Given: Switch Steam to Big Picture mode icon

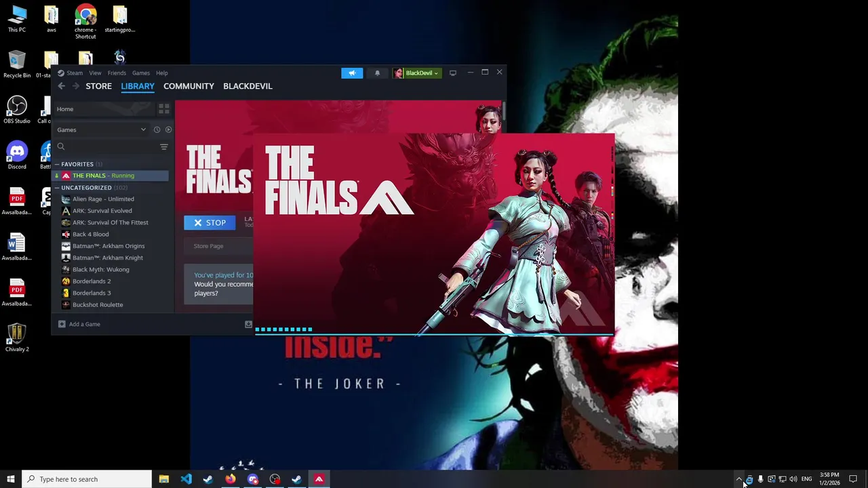Looking at the screenshot, I should click(453, 73).
